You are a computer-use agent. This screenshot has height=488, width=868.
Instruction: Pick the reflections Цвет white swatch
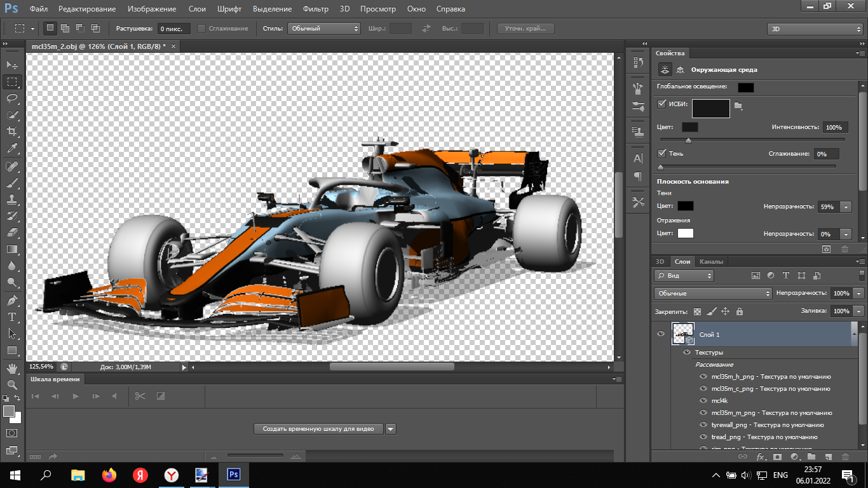point(685,233)
